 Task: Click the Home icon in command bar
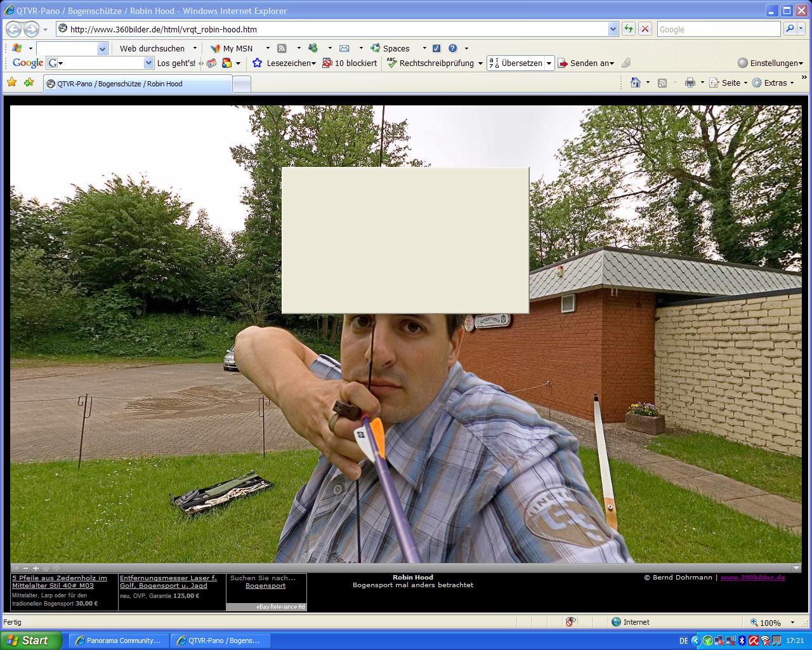(635, 83)
